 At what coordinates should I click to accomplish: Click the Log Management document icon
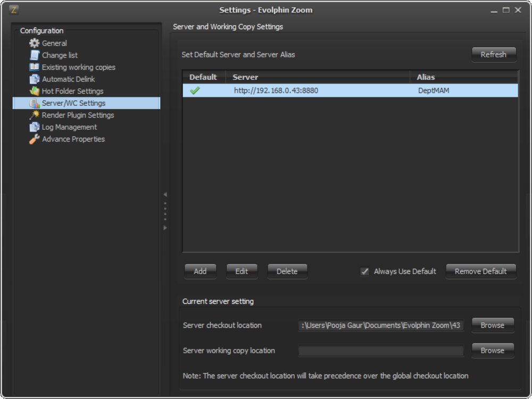tap(34, 127)
